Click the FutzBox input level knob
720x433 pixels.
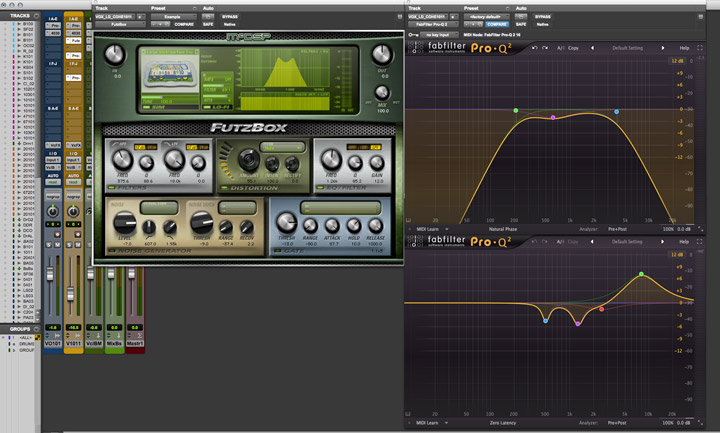pos(114,55)
